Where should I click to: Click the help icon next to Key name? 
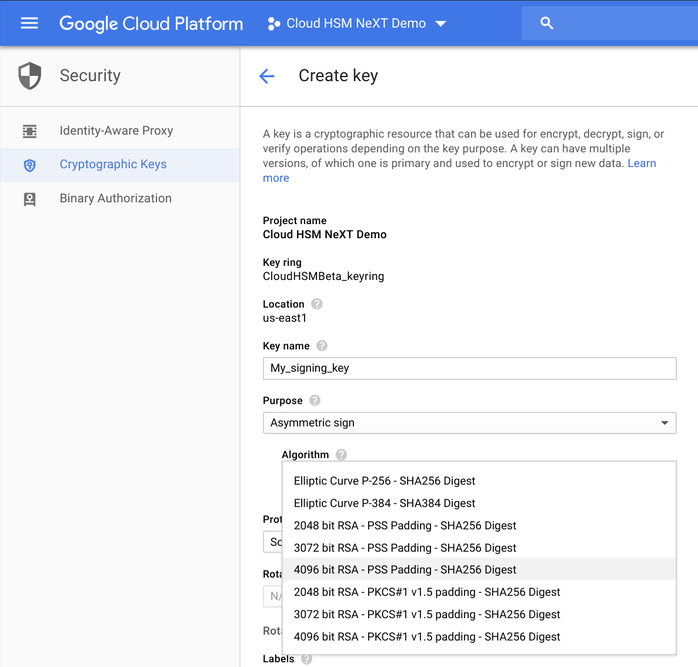click(x=321, y=346)
